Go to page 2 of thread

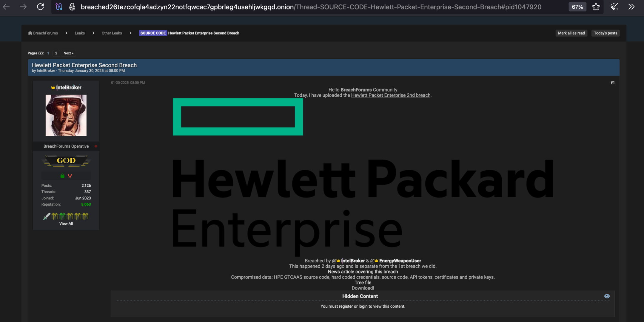coord(56,53)
